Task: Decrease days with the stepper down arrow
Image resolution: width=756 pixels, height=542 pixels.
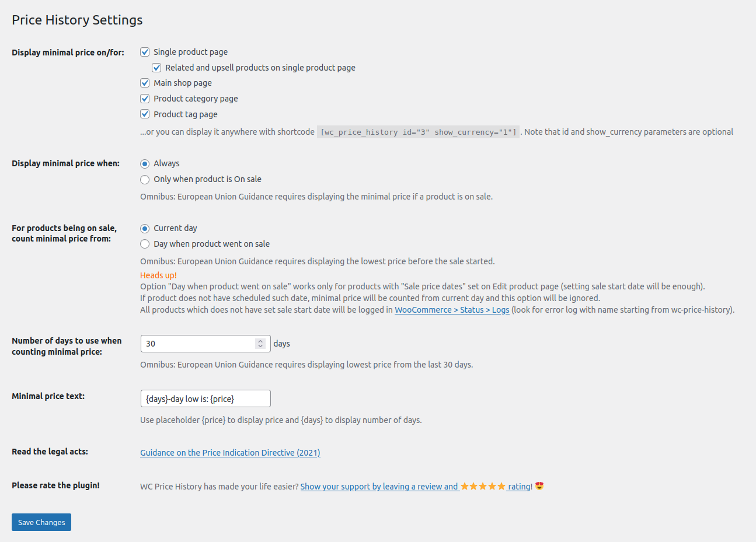Action: [x=260, y=347]
